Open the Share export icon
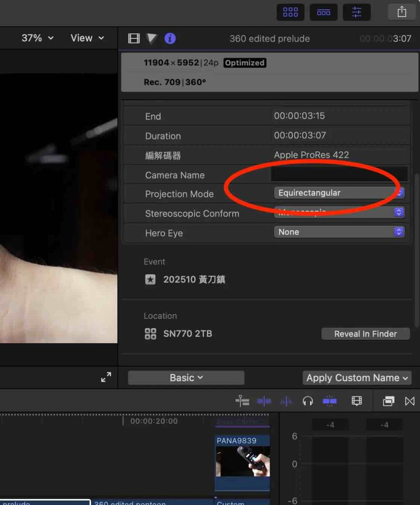 coord(401,12)
